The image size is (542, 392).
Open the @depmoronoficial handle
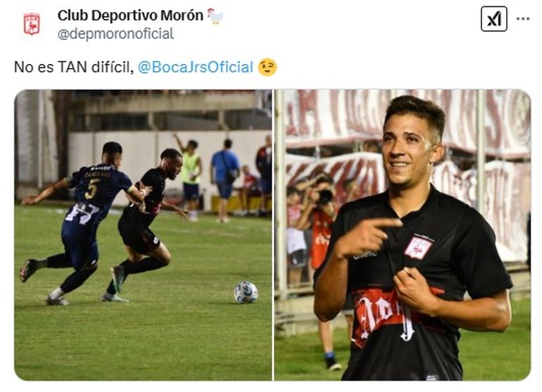coord(115,34)
